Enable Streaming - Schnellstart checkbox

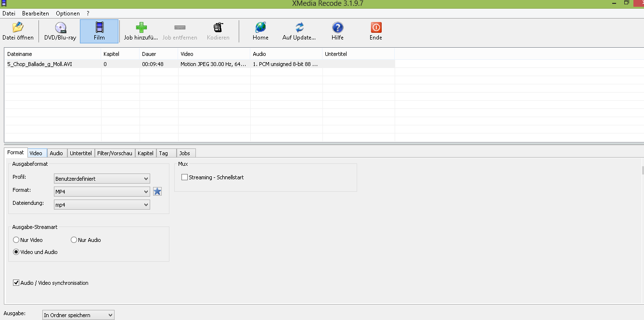click(184, 177)
